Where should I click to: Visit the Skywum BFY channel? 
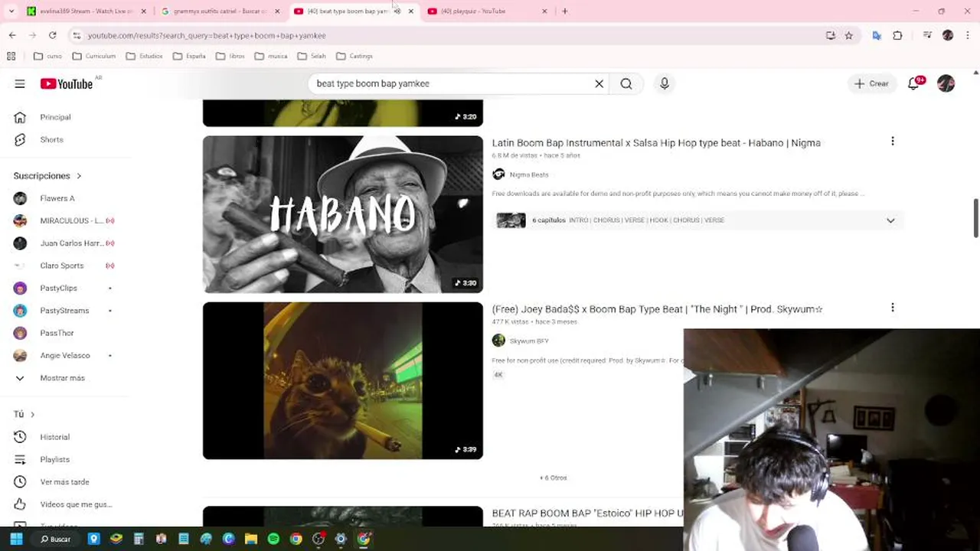point(529,341)
